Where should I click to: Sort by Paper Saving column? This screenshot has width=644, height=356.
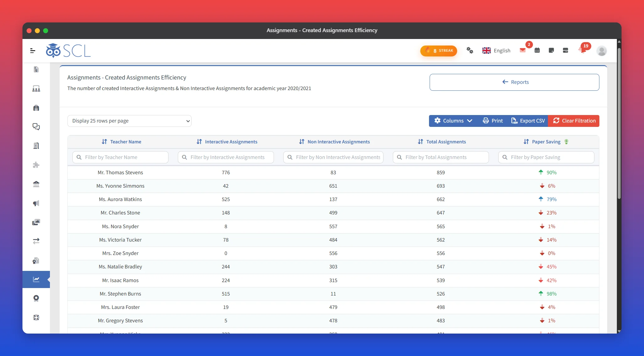[542, 142]
